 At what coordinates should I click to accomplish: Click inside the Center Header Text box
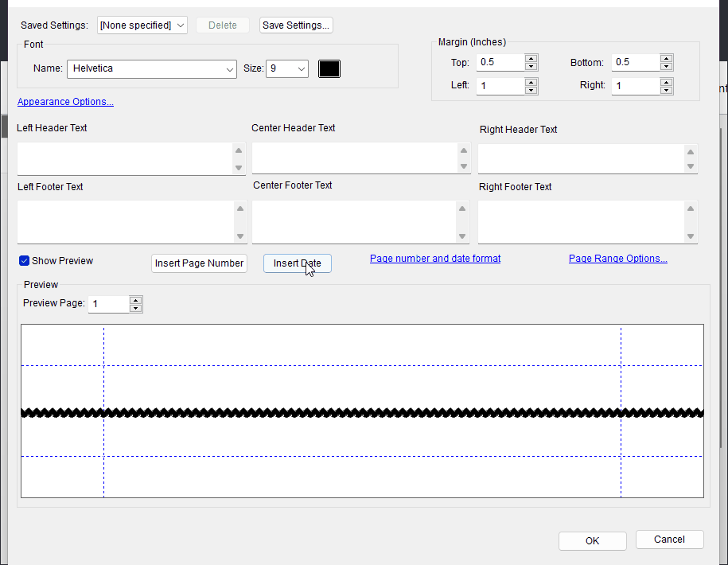pos(355,158)
